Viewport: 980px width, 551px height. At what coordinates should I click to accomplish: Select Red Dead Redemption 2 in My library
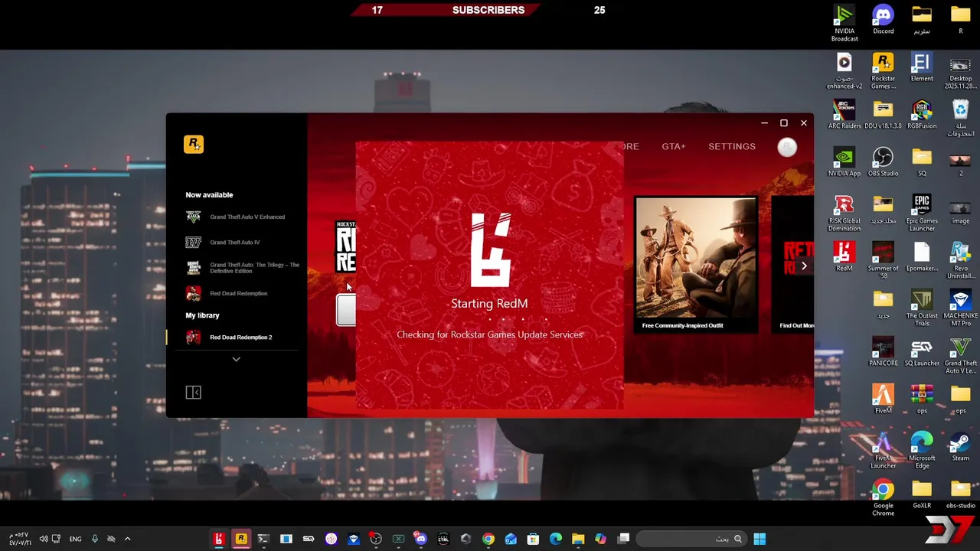tap(230, 337)
